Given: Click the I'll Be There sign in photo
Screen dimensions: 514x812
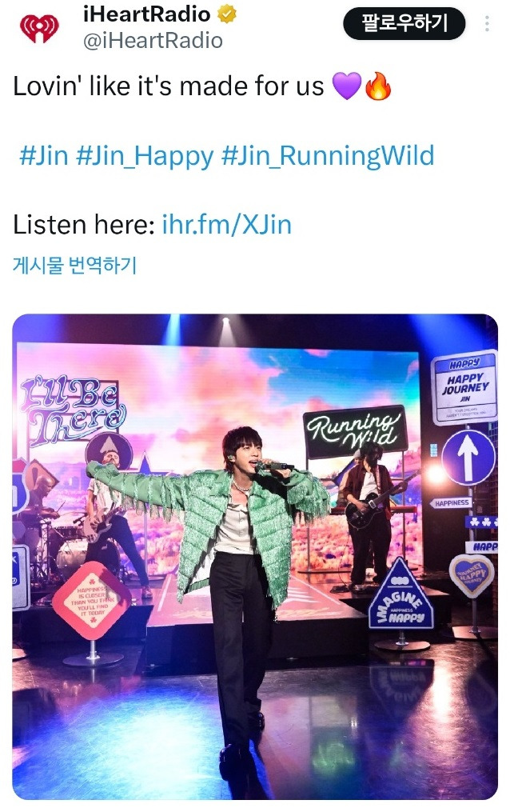Looking at the screenshot, I should (x=73, y=410).
